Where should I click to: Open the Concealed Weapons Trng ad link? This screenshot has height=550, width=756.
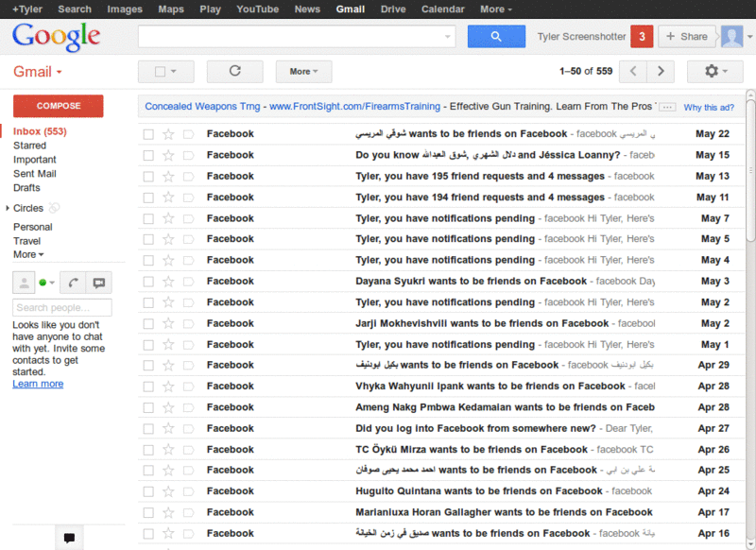pyautogui.click(x=202, y=107)
